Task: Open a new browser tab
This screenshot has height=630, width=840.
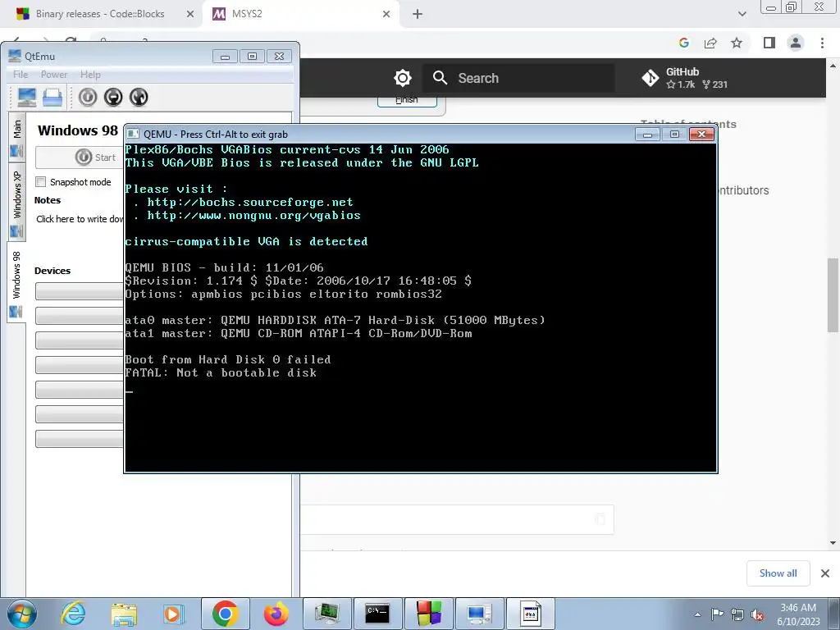Action: [x=418, y=14]
